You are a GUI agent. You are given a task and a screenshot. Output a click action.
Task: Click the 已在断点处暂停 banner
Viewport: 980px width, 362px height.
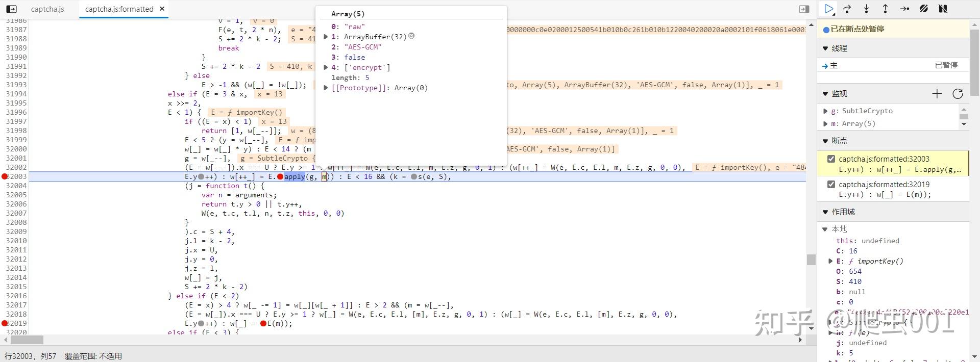coord(893,29)
